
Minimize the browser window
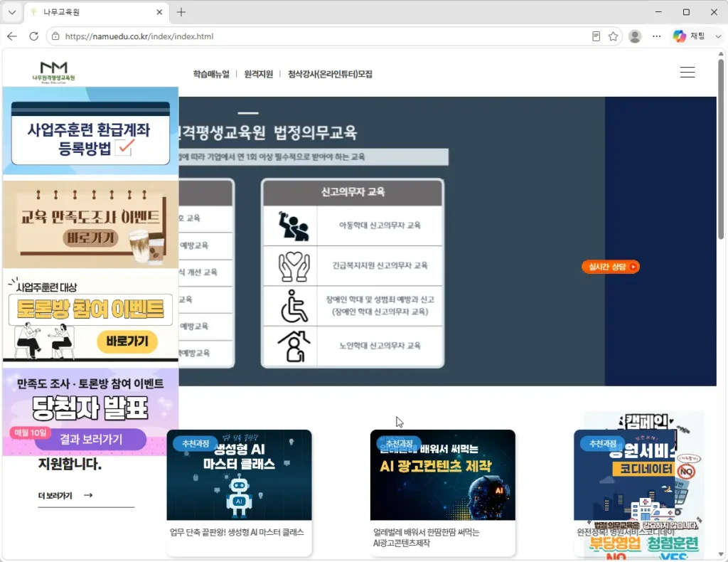[658, 12]
